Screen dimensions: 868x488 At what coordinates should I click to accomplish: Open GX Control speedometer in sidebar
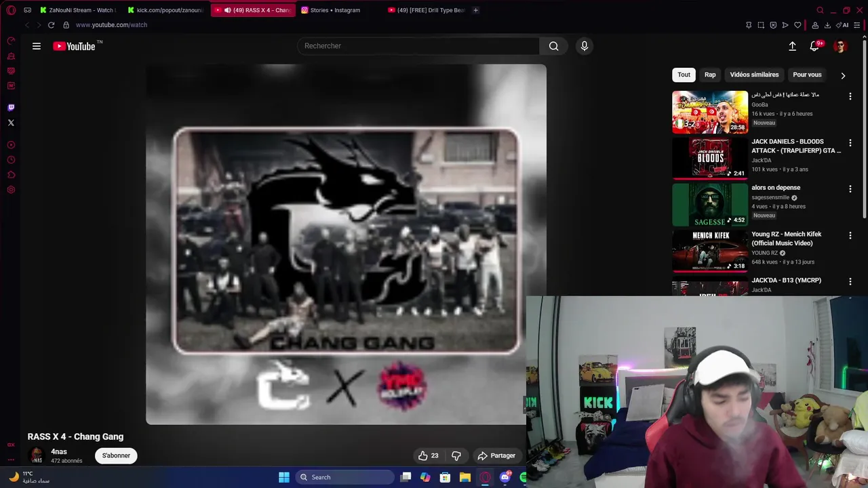(x=11, y=41)
